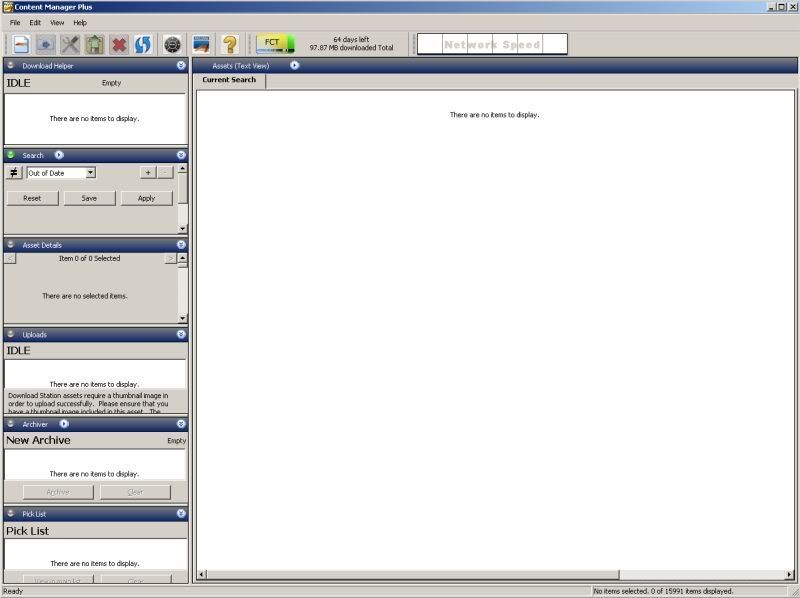Click the Asset Details scroll up arrow

pyautogui.click(x=183, y=258)
